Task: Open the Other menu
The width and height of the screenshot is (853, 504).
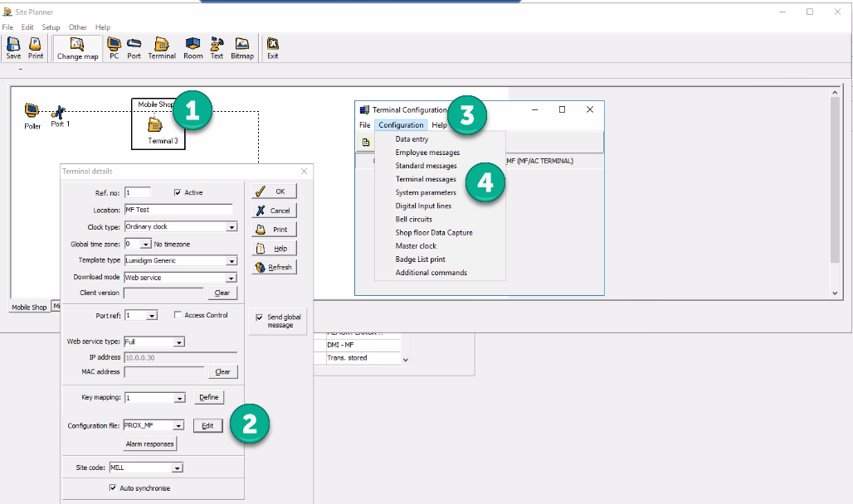Action: point(77,27)
